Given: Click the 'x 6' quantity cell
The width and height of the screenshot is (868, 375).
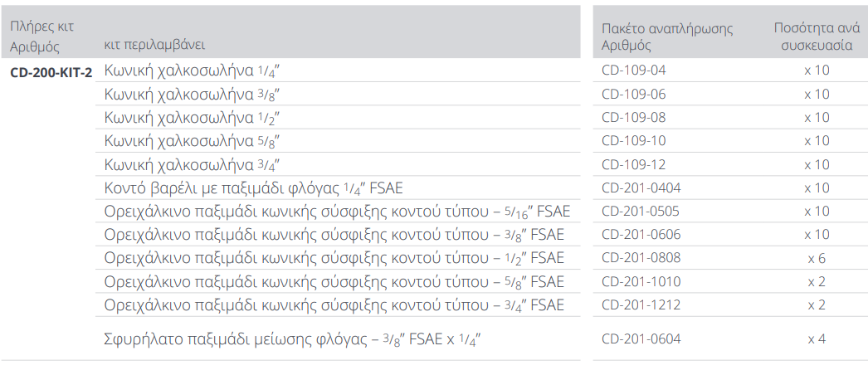Looking at the screenshot, I should (817, 258).
